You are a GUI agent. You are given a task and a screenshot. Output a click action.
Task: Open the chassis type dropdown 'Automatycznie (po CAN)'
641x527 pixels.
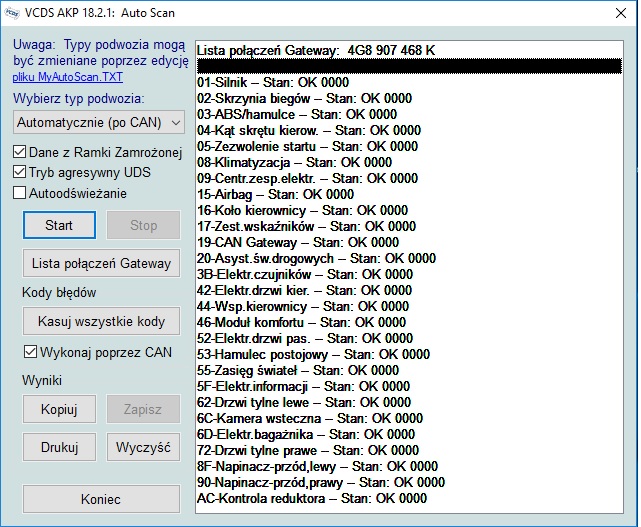[x=99, y=122]
